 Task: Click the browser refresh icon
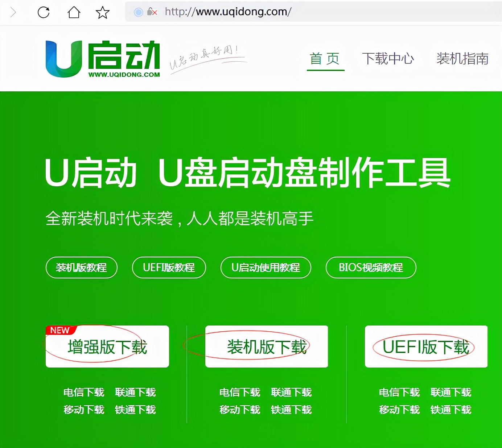(44, 11)
